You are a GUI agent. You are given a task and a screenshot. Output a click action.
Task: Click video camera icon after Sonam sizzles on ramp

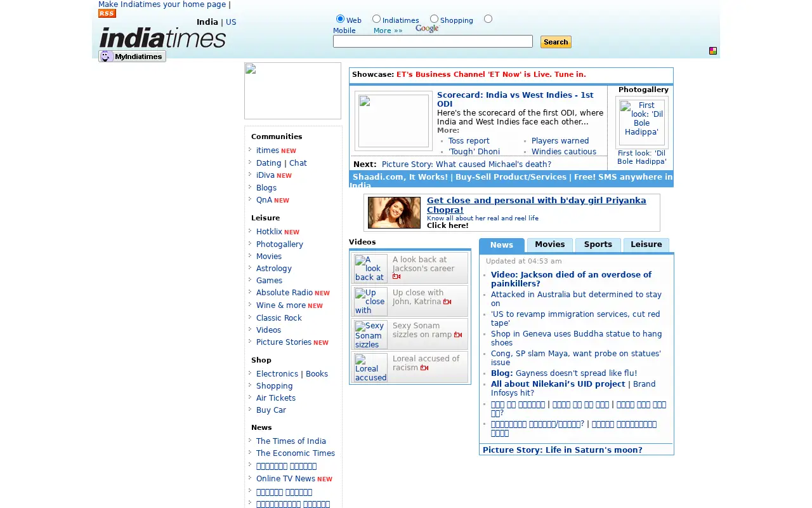click(458, 335)
